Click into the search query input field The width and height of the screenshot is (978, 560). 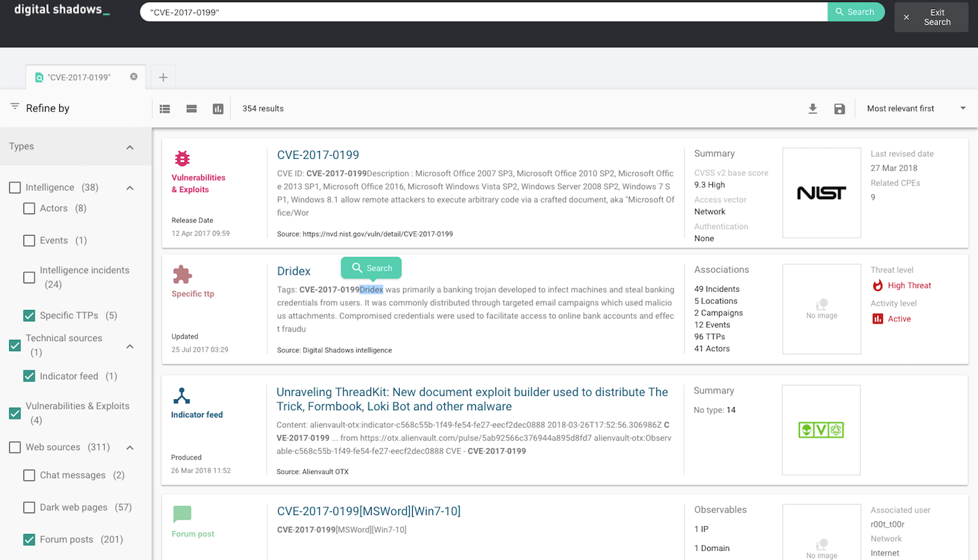(x=483, y=12)
